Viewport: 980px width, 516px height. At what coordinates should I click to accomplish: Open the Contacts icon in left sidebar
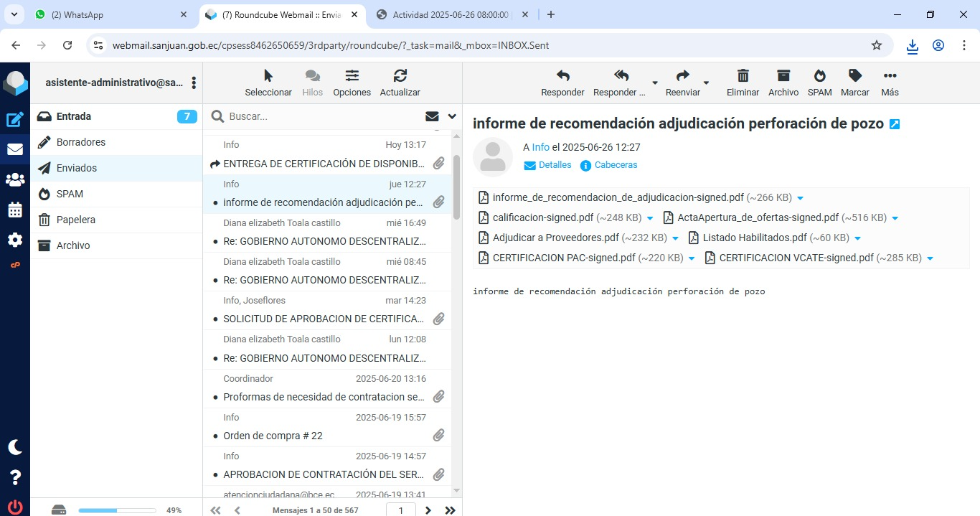click(x=15, y=180)
